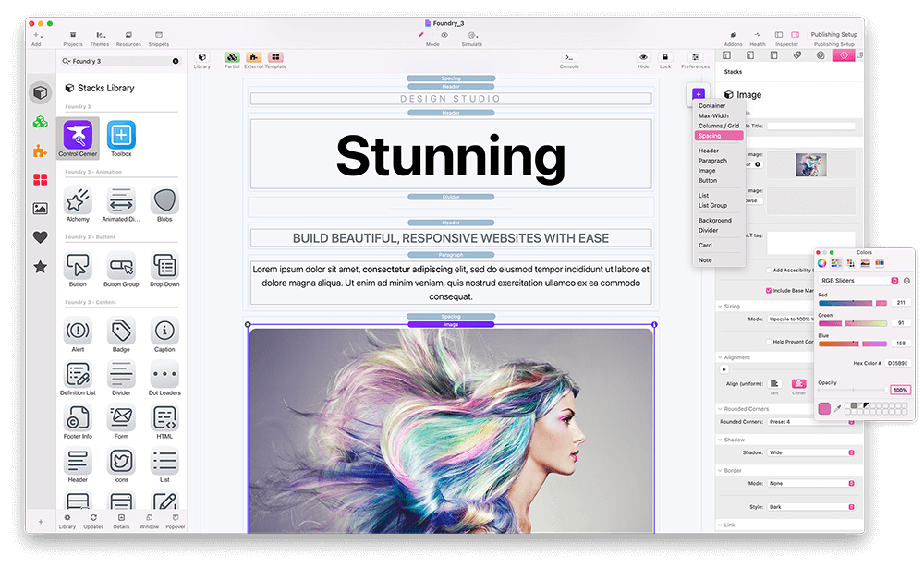Open the Sizing Mode upscale dropdown

click(x=791, y=320)
